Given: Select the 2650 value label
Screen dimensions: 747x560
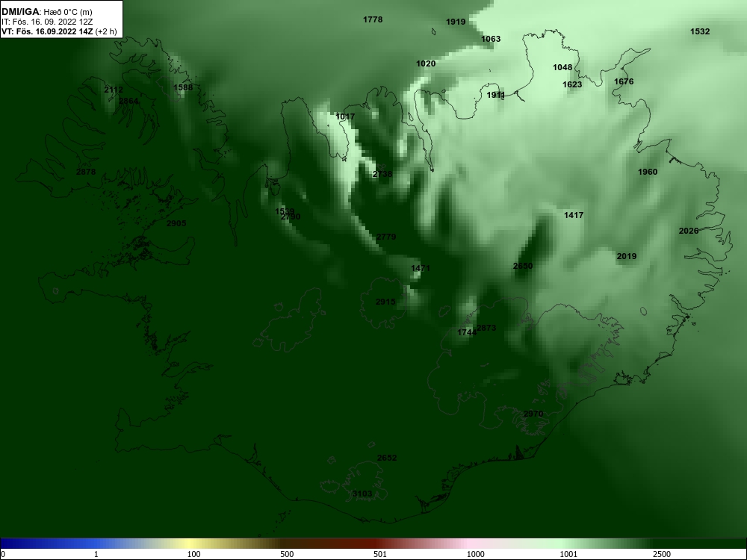Looking at the screenshot, I should click(523, 266).
